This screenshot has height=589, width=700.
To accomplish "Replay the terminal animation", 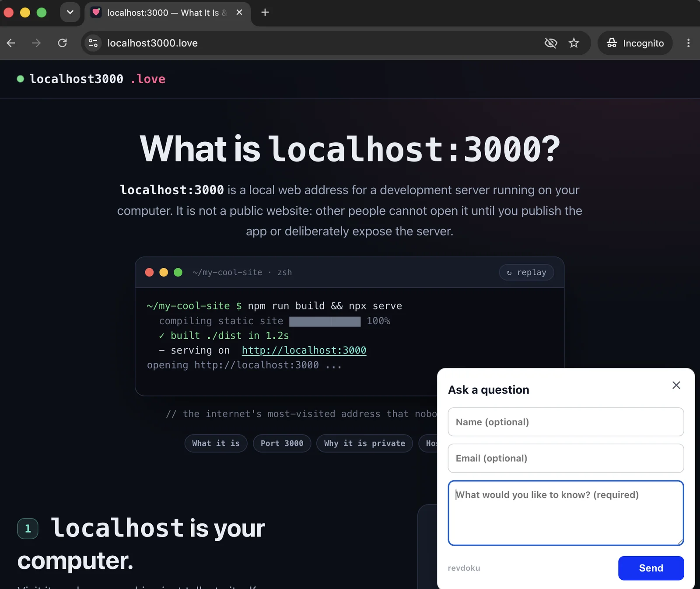I will (x=526, y=272).
